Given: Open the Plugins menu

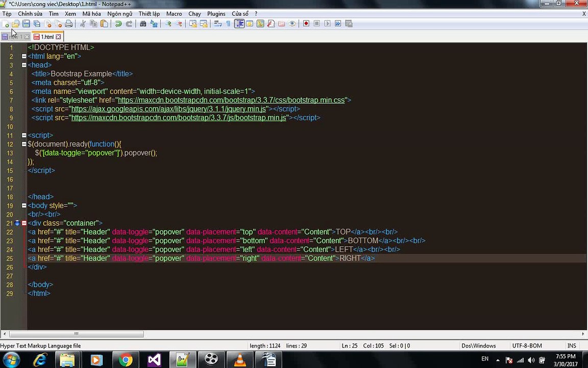Looking at the screenshot, I should pyautogui.click(x=216, y=13).
